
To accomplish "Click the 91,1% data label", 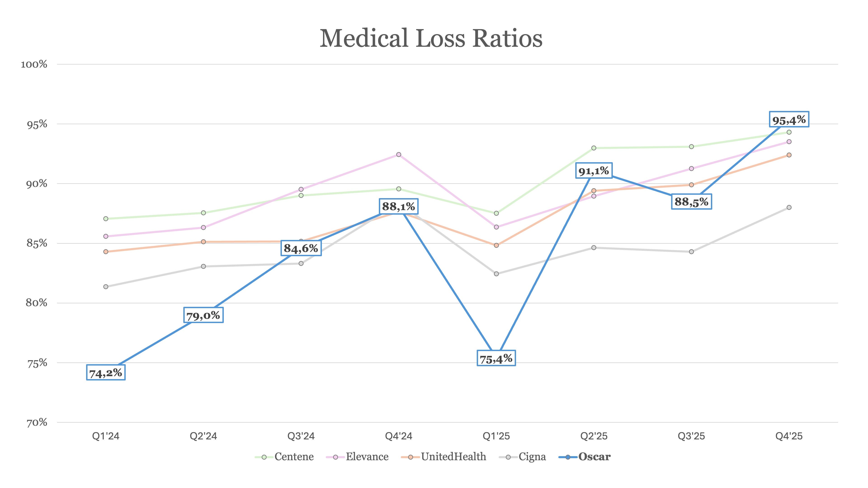I will [x=594, y=171].
